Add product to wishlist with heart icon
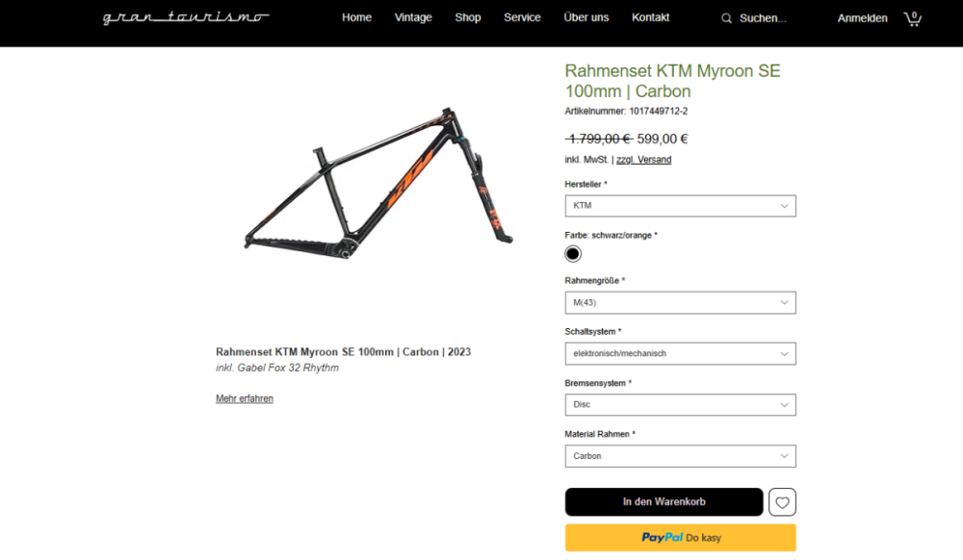963x560 pixels. pyautogui.click(x=782, y=502)
